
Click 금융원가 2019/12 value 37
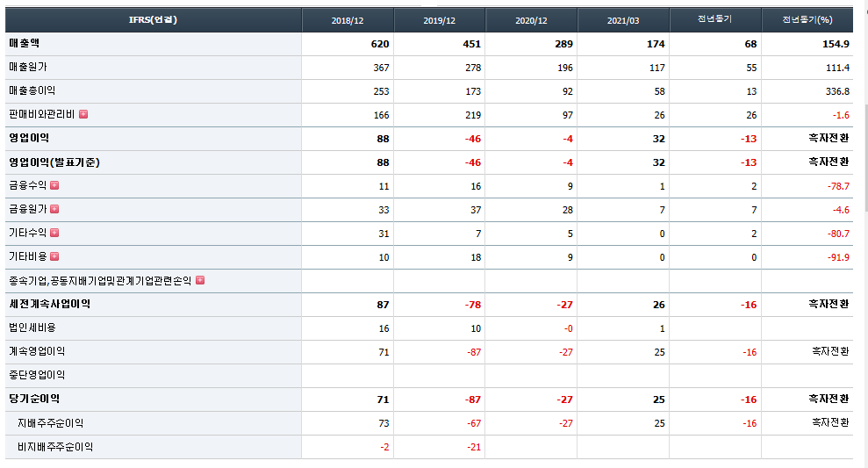coord(476,210)
